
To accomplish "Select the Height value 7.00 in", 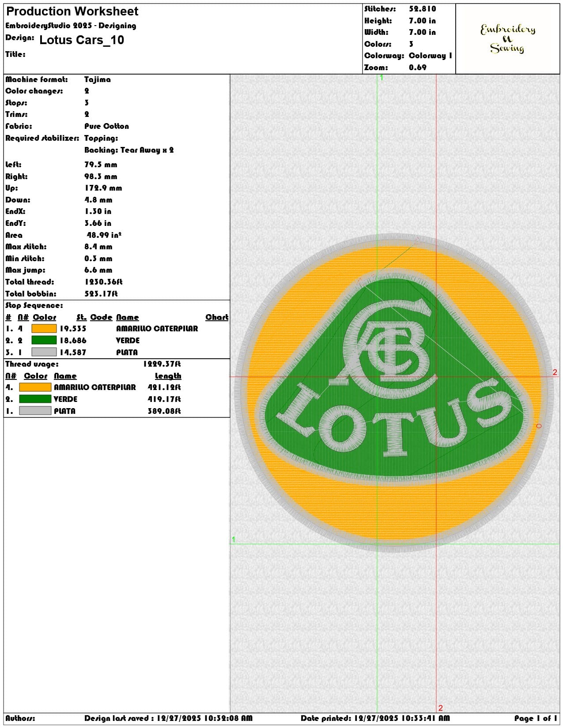I will [422, 21].
